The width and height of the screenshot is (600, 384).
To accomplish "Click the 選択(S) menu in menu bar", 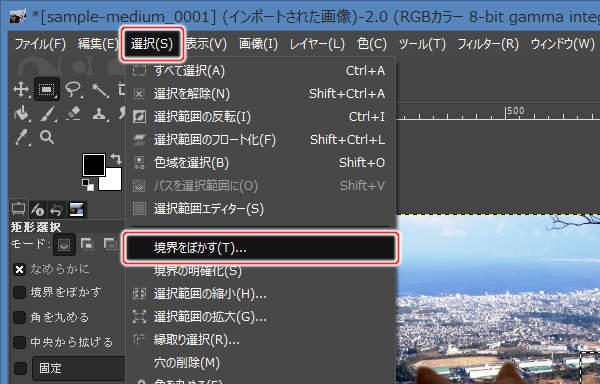I will 152,44.
